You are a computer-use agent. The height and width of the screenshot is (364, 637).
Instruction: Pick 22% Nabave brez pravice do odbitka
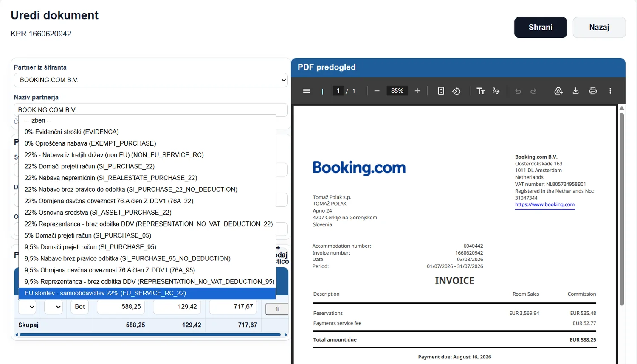[147, 189]
